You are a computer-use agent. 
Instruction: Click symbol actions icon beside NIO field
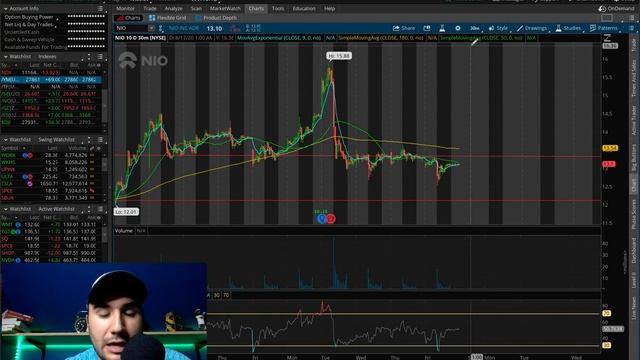tap(161, 28)
